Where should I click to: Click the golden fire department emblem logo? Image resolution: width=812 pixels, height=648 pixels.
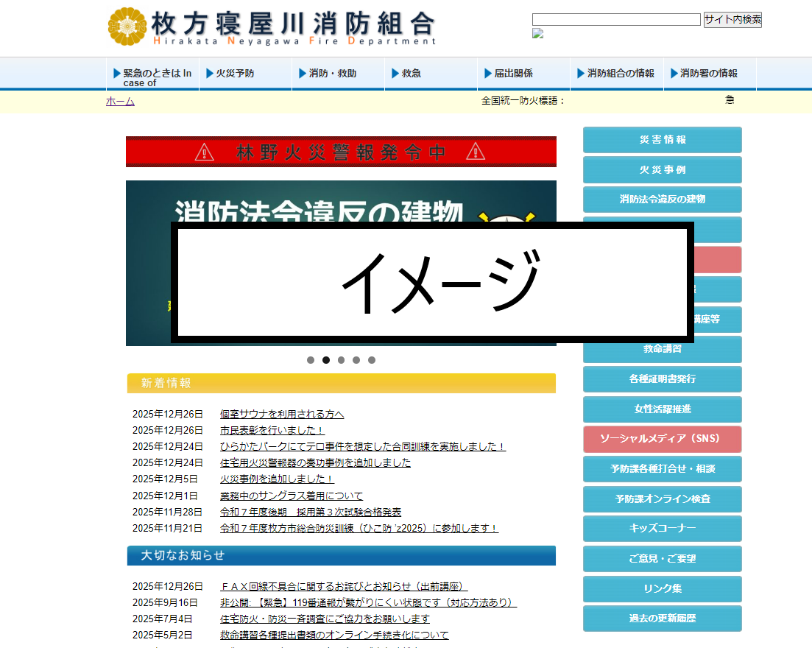[x=127, y=27]
